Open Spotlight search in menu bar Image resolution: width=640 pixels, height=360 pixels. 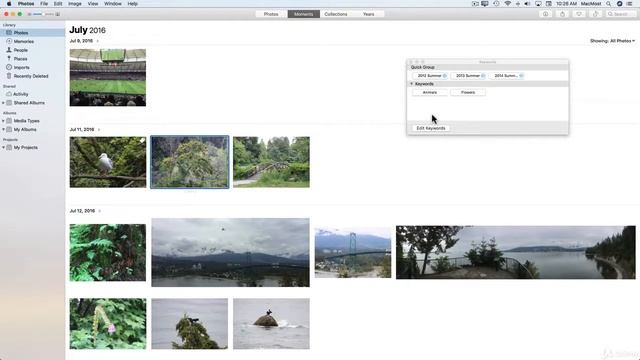coord(609,4)
